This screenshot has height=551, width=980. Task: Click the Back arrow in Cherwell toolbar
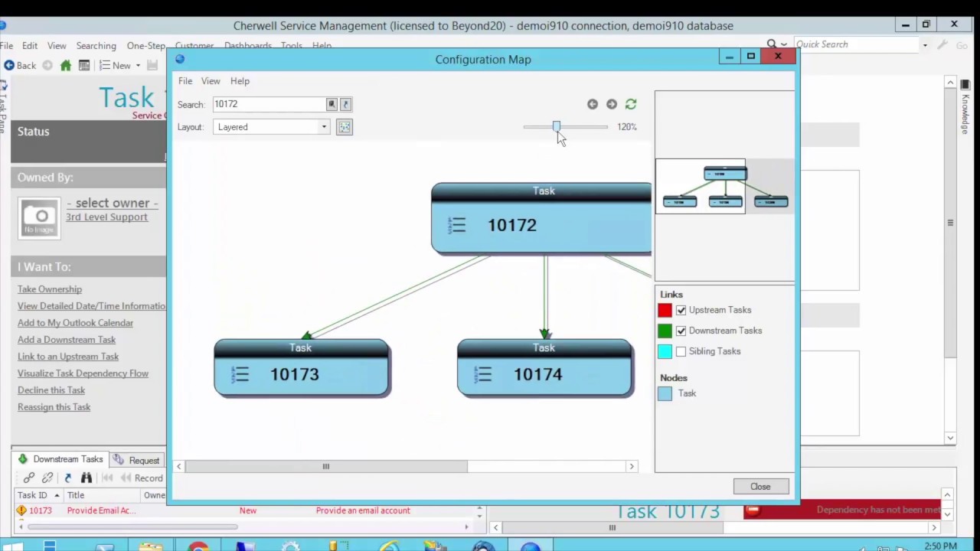pyautogui.click(x=9, y=66)
